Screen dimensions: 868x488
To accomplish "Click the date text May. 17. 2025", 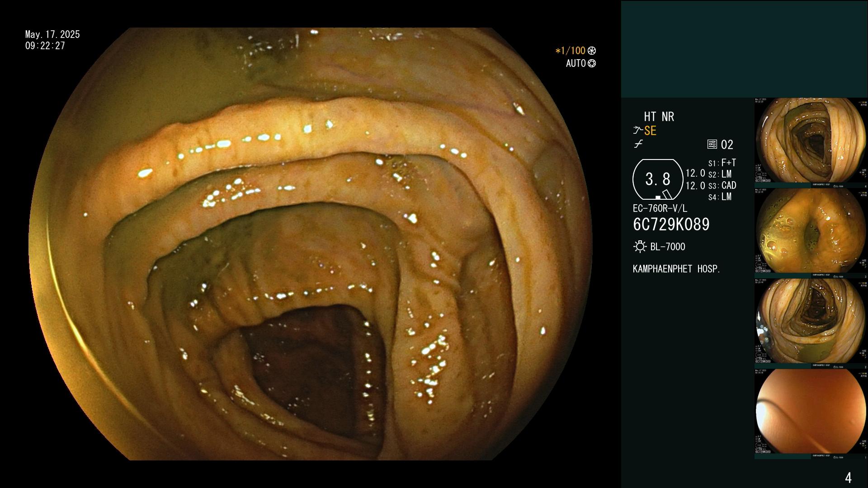I will click(52, 34).
